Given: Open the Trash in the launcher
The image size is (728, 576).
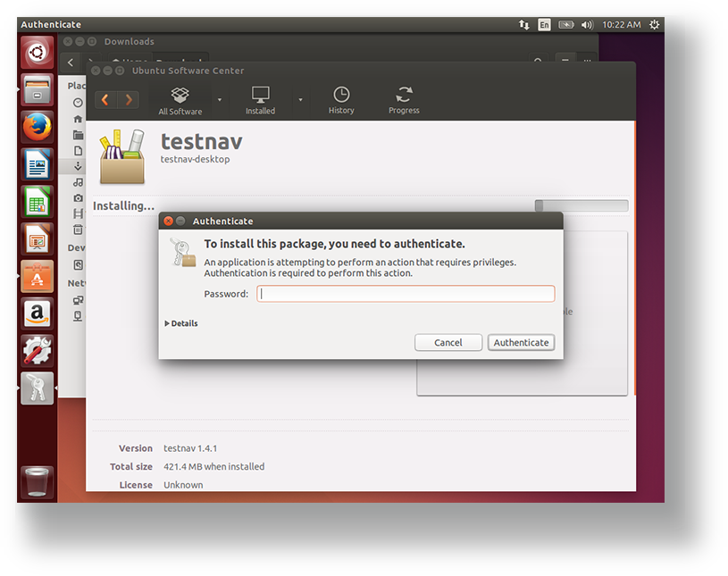Looking at the screenshot, I should point(38,482).
